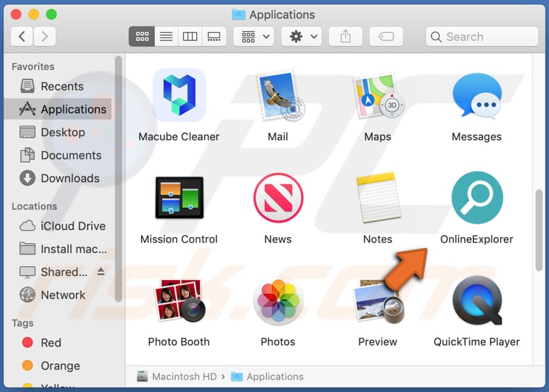Open the OnlineExplorer app icon
The image size is (549, 392).
[477, 199]
